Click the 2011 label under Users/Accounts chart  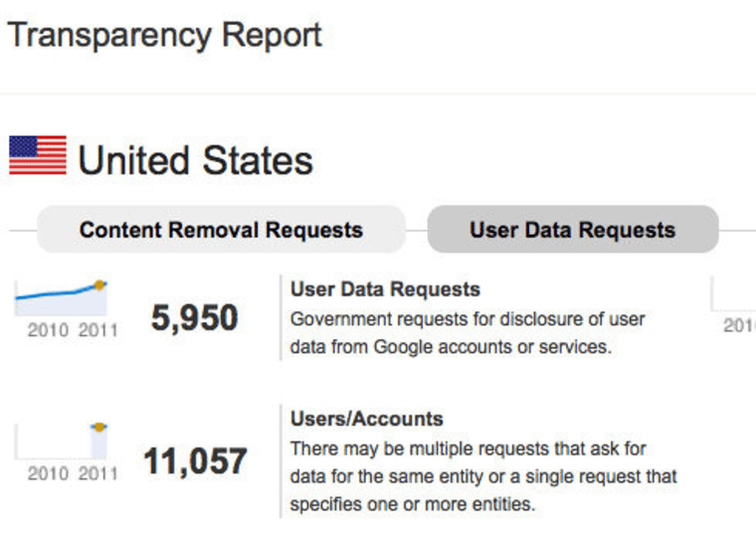click(x=97, y=473)
